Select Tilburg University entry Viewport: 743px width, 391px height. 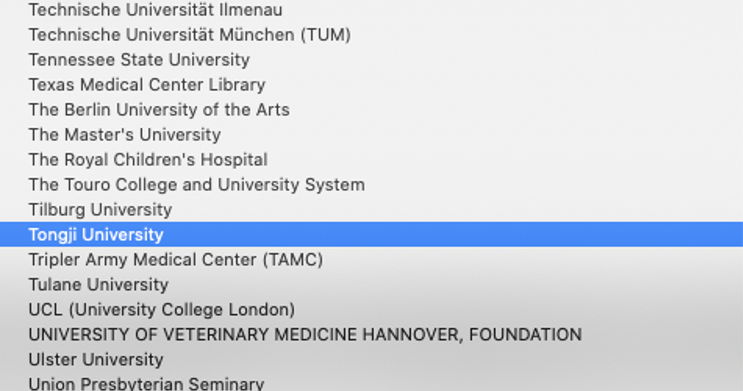[372, 209]
